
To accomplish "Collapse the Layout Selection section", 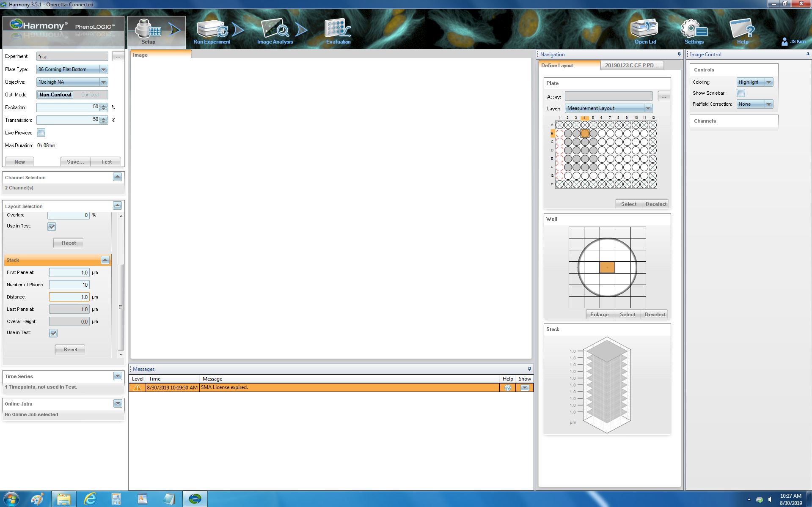I will 117,206.
